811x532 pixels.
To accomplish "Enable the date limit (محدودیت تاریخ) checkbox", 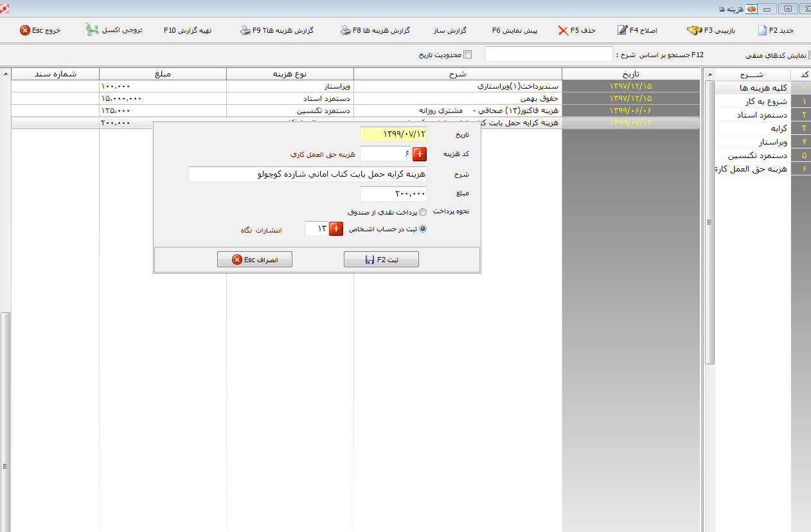I will pos(468,55).
